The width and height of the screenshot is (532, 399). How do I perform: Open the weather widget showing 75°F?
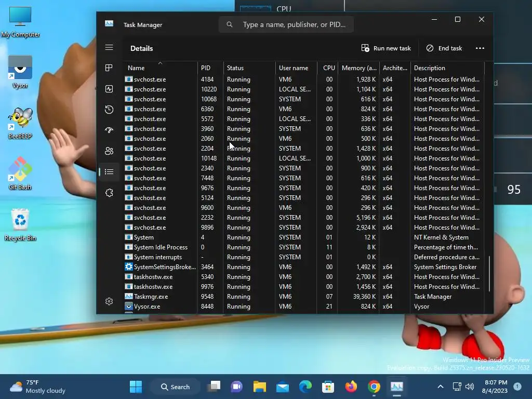coord(37,387)
